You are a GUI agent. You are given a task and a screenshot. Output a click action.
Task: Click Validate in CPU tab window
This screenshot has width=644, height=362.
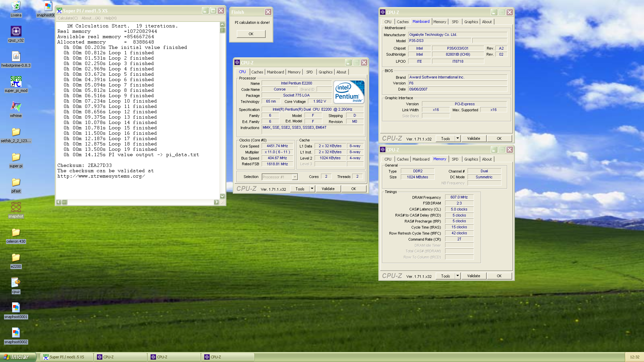click(328, 189)
